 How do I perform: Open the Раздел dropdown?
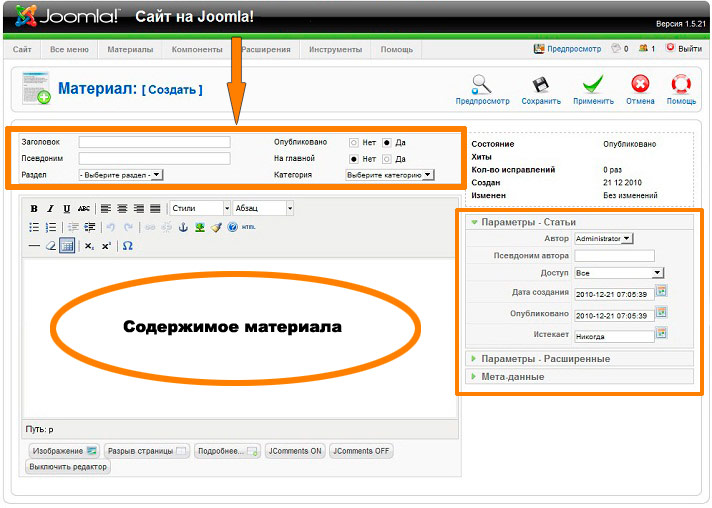pyautogui.click(x=121, y=174)
